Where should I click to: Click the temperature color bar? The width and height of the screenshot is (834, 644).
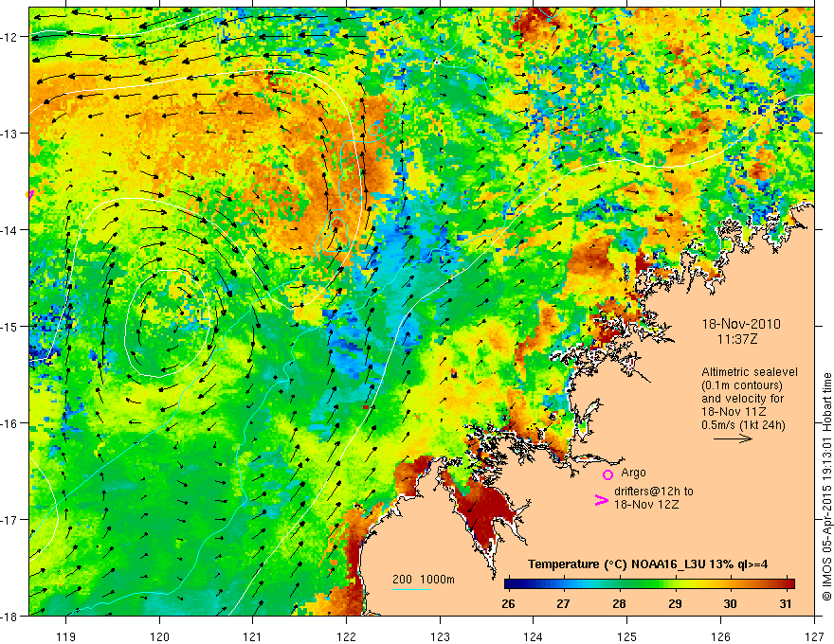click(x=649, y=583)
